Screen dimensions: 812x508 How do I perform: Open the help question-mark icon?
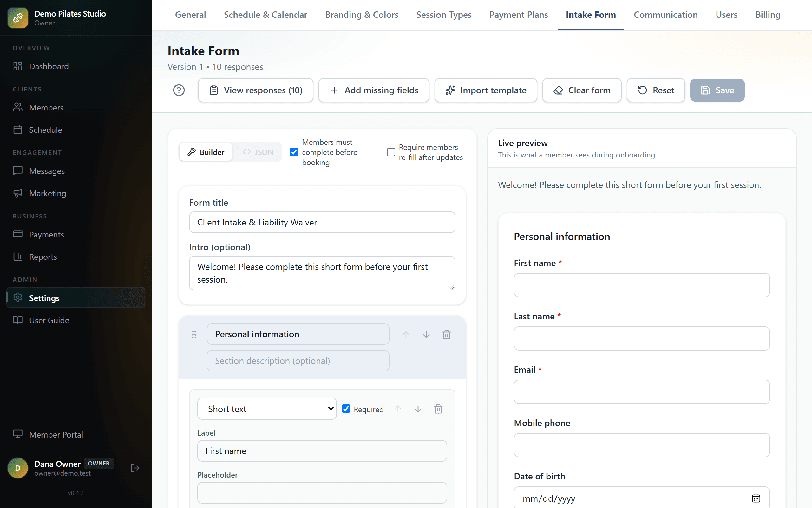[x=179, y=90]
